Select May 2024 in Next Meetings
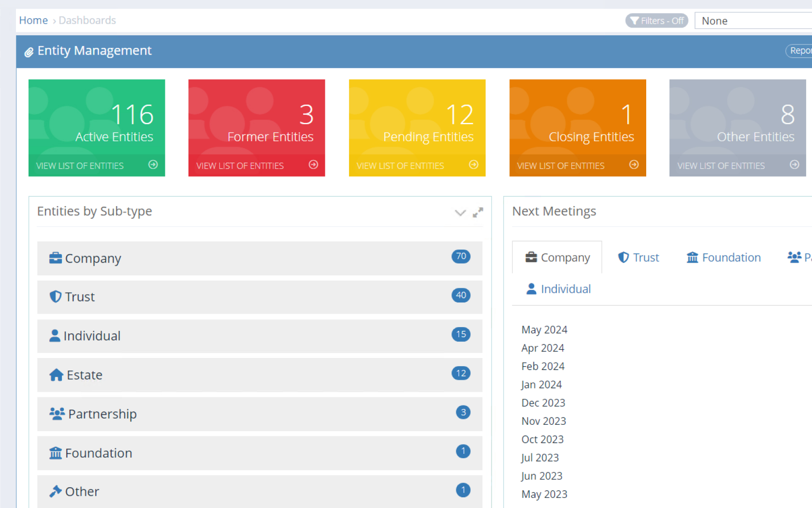812x508 pixels. [x=544, y=330]
